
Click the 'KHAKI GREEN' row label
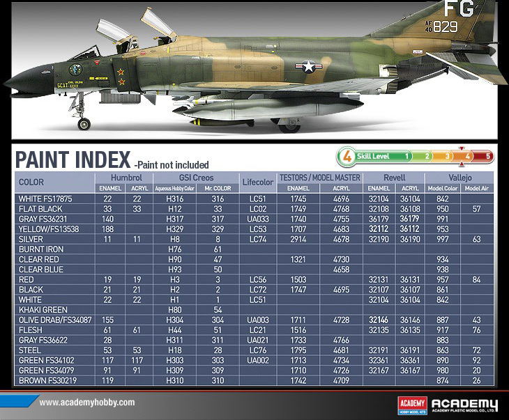pos(43,310)
